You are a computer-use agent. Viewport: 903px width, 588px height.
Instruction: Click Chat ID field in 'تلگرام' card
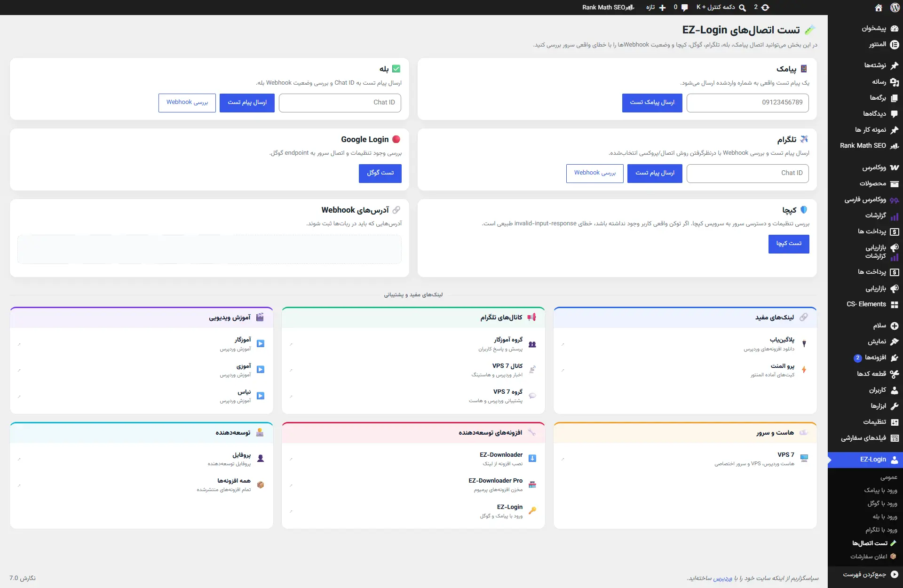pos(747,174)
